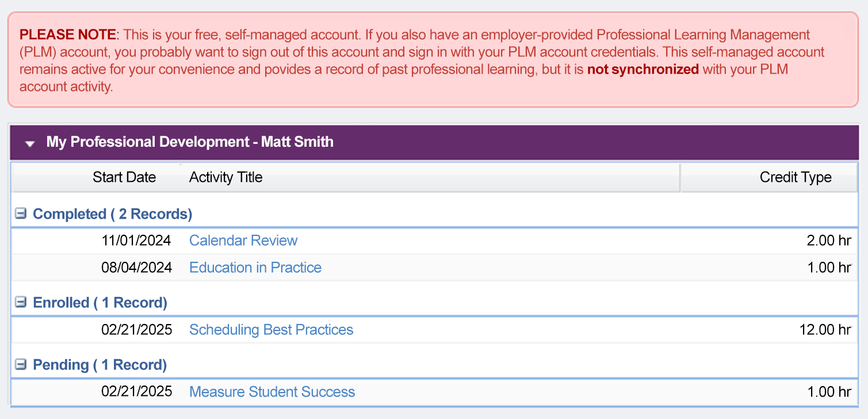Select the My Professional Development - Matt Smith header

point(190,142)
